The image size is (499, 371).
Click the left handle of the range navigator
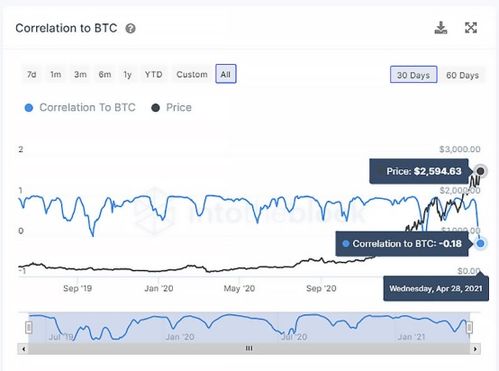coord(29,327)
